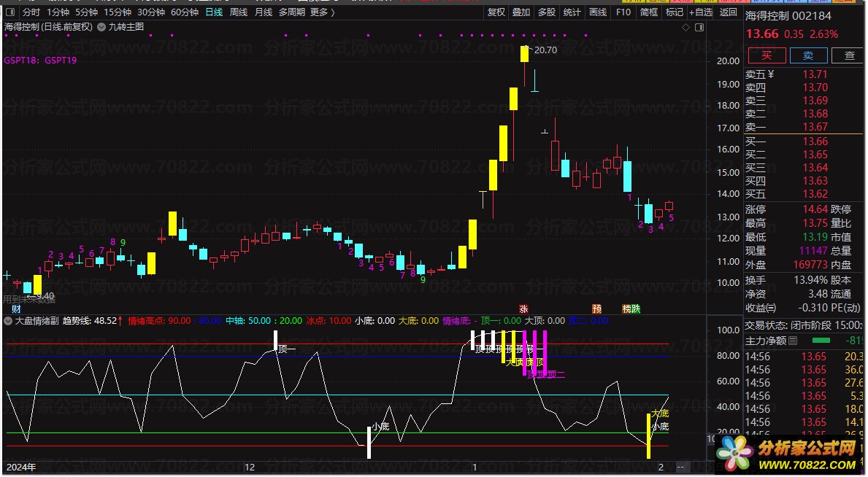868x477 pixels.
Task: Click the 外盘 169773 value
Action: tap(810, 265)
